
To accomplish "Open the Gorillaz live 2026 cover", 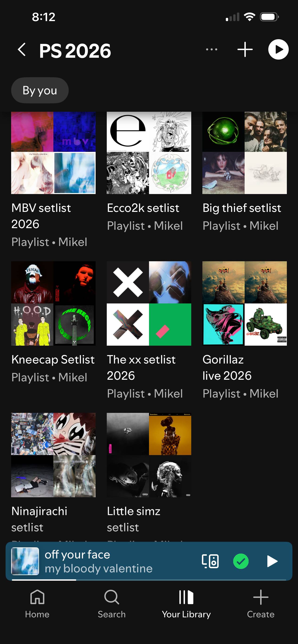I will (244, 303).
